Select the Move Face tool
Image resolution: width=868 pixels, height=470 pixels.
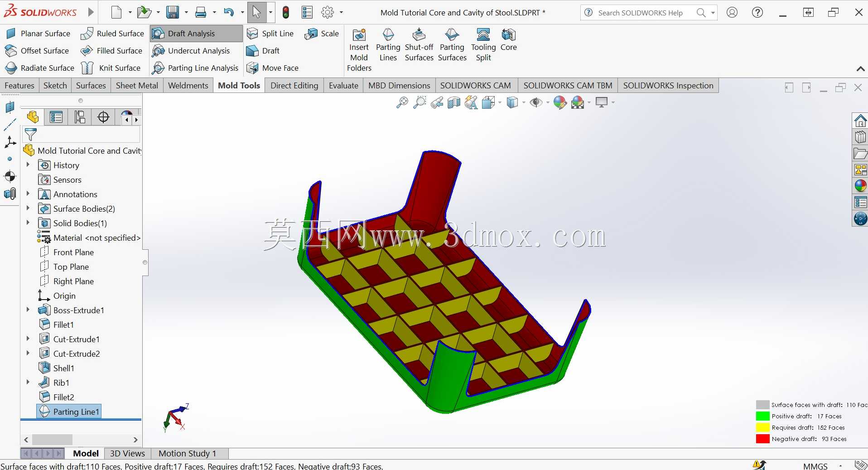(x=272, y=68)
